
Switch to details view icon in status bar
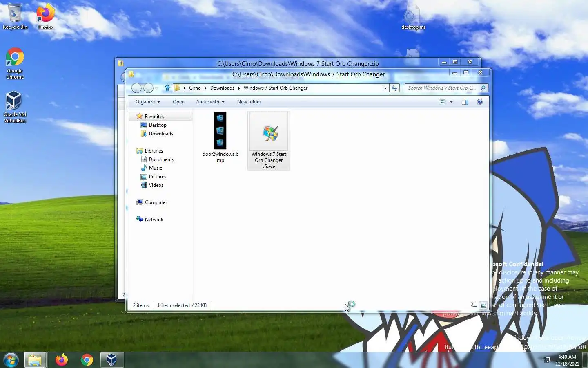click(x=474, y=305)
